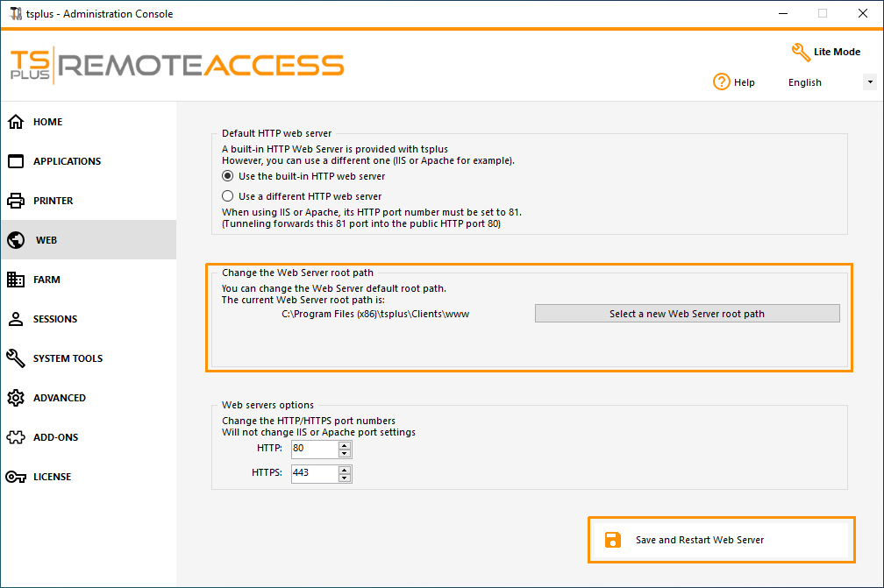This screenshot has width=884, height=588.
Task: Open the English language dropdown
Action: (869, 82)
